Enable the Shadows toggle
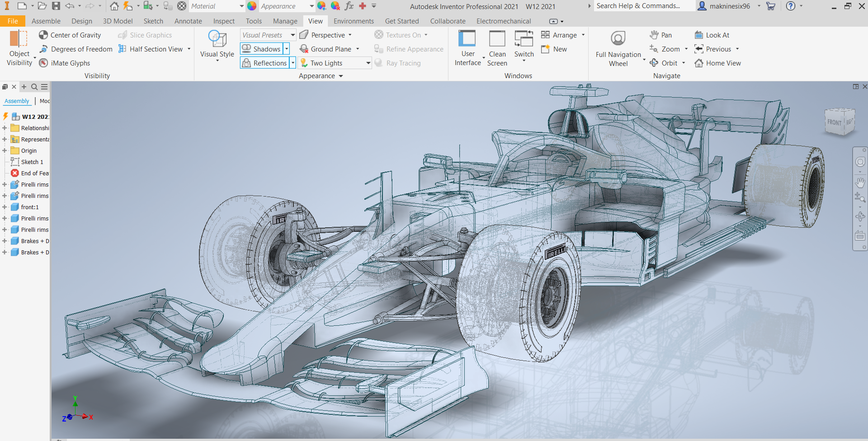This screenshot has height=441, width=868. [262, 48]
